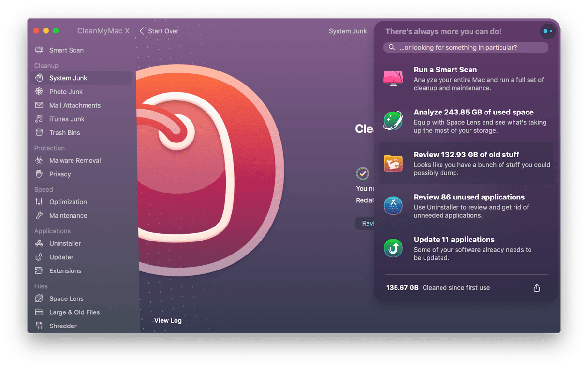Choose Review 132.93 GB of old stuff
Image resolution: width=588 pixels, height=369 pixels.
(x=465, y=163)
